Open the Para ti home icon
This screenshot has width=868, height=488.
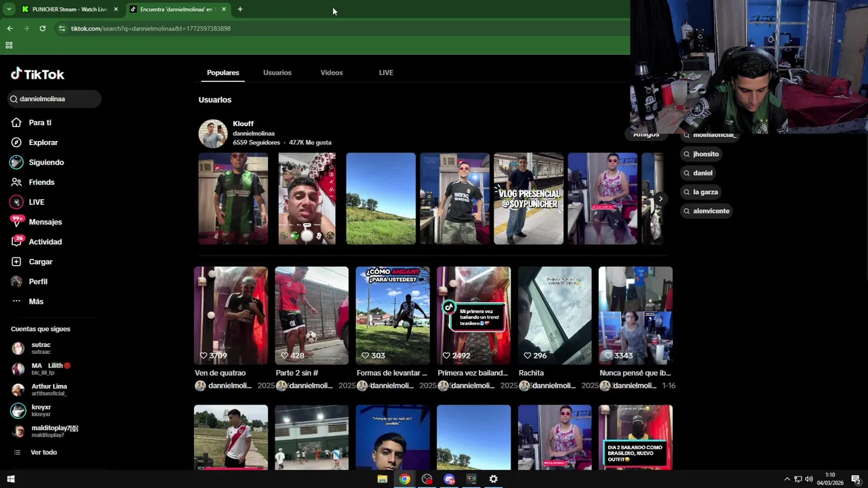coord(16,123)
